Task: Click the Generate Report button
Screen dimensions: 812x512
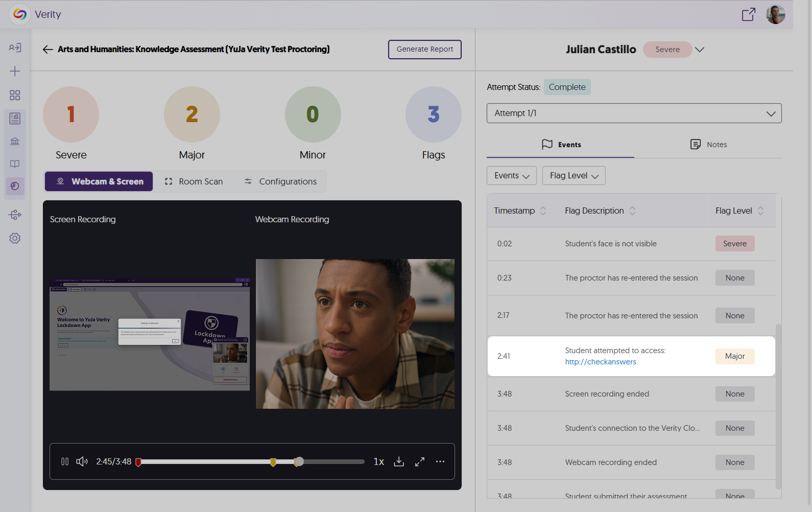Action: [x=424, y=50]
